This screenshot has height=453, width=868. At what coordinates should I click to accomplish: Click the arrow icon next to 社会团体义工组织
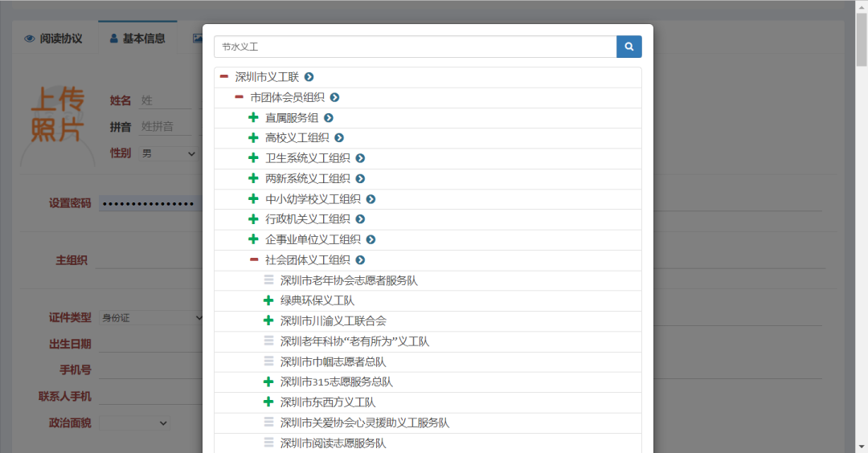[360, 260]
